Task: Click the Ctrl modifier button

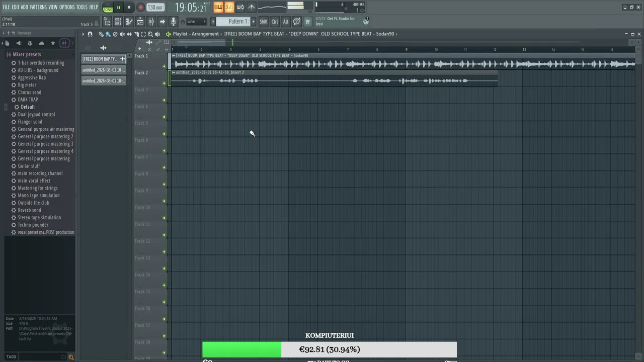Action: (275, 22)
